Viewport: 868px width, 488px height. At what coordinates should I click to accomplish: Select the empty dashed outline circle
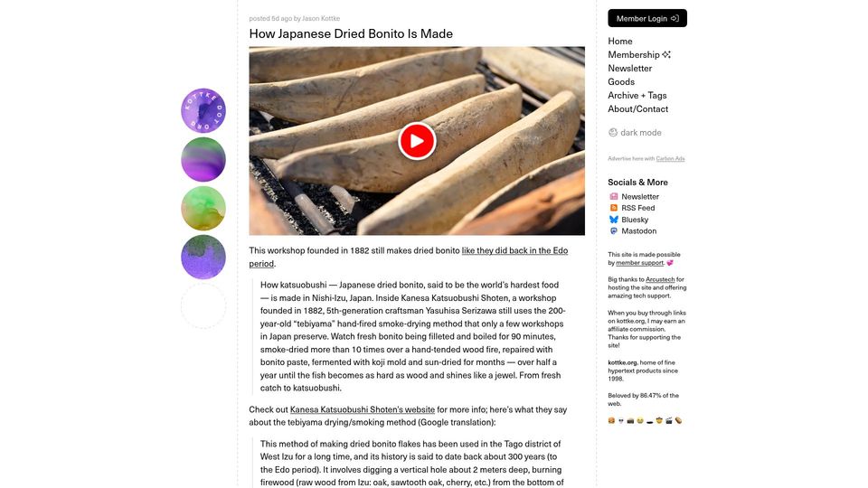click(203, 305)
